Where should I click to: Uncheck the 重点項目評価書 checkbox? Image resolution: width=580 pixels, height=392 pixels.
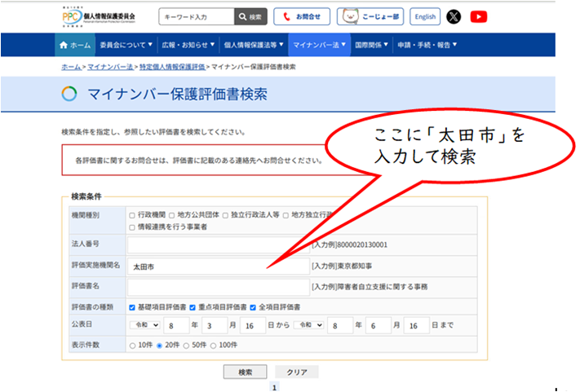(x=193, y=307)
